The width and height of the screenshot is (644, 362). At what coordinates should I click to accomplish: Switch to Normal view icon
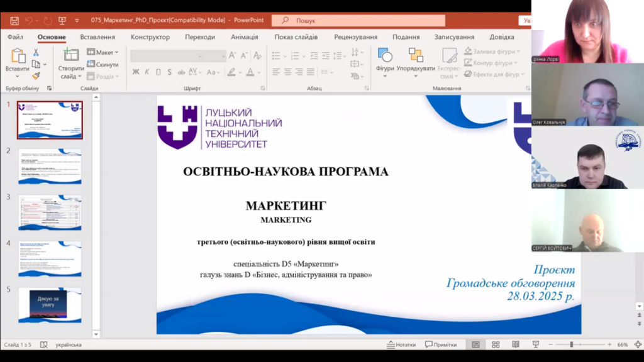coord(475,345)
